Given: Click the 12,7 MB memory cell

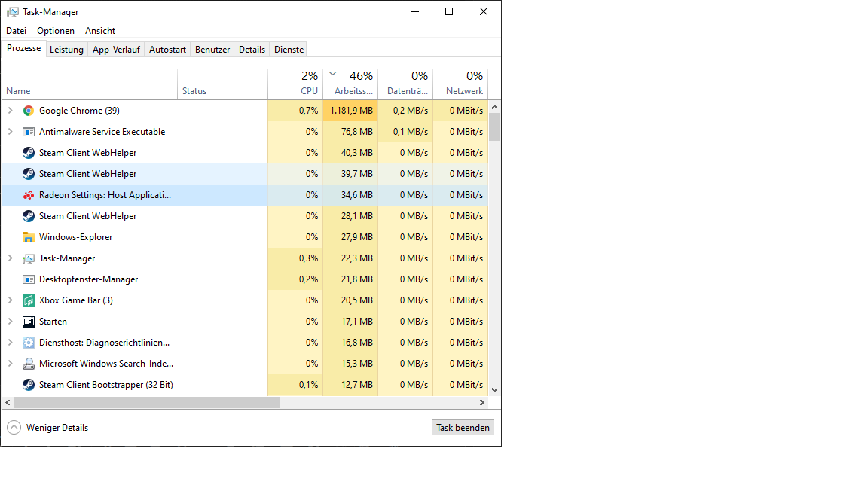Looking at the screenshot, I should coord(351,385).
